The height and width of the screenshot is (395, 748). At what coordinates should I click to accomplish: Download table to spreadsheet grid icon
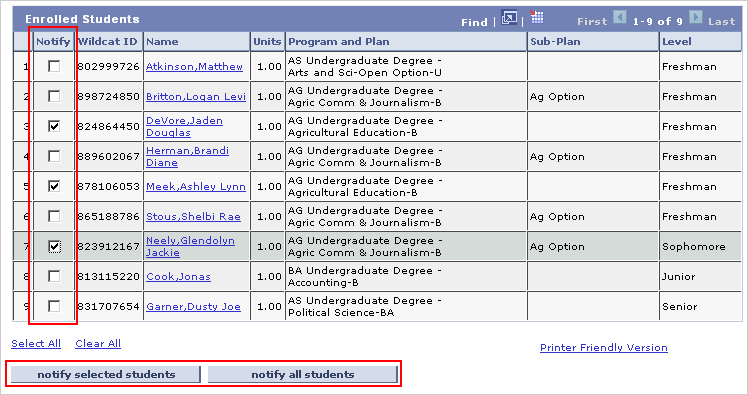537,17
